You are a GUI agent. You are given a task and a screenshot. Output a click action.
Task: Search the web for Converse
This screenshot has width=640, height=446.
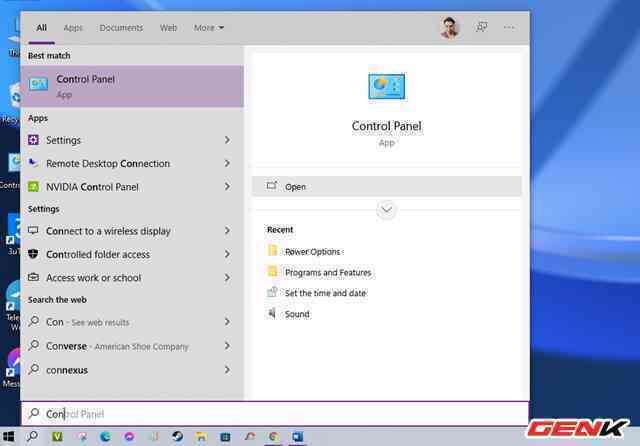(x=132, y=346)
